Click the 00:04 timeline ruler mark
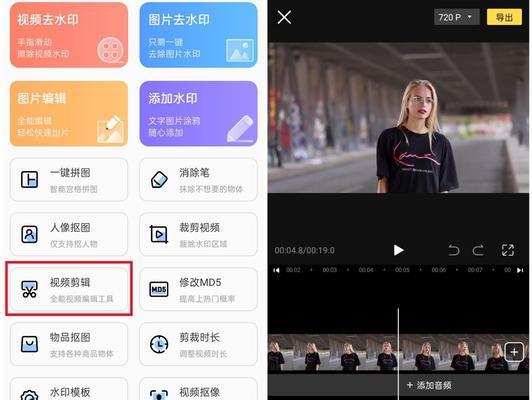 (x=366, y=270)
